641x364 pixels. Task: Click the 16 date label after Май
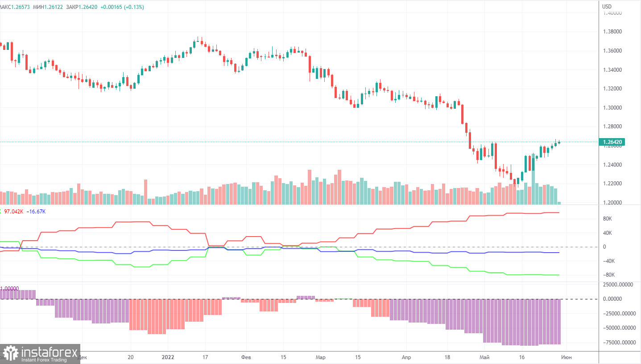[522, 357]
